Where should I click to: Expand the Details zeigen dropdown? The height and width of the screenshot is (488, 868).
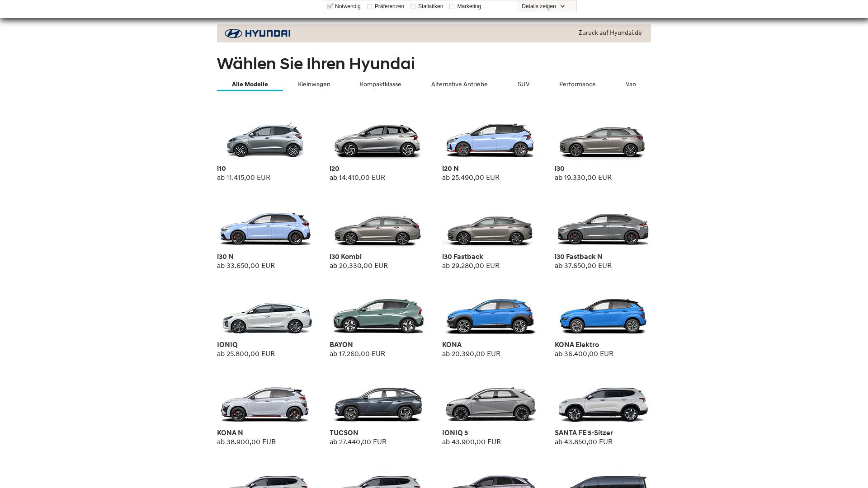pos(543,6)
